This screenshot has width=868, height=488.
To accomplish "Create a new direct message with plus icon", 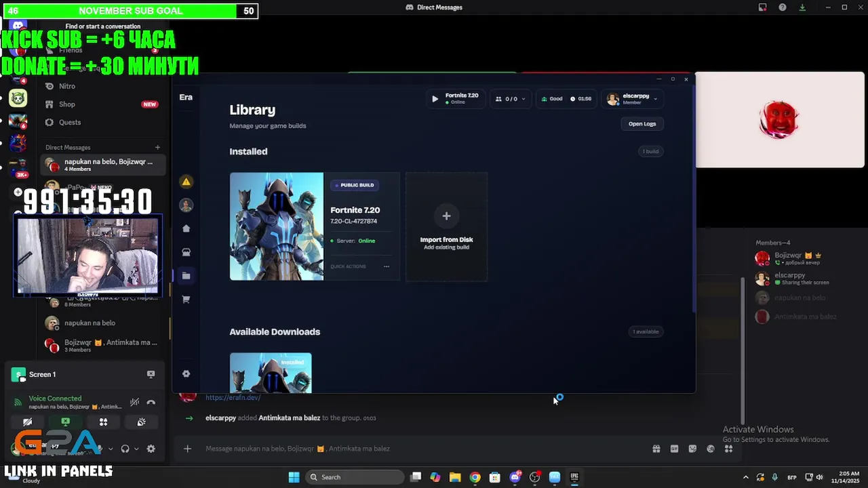I will pyautogui.click(x=157, y=147).
